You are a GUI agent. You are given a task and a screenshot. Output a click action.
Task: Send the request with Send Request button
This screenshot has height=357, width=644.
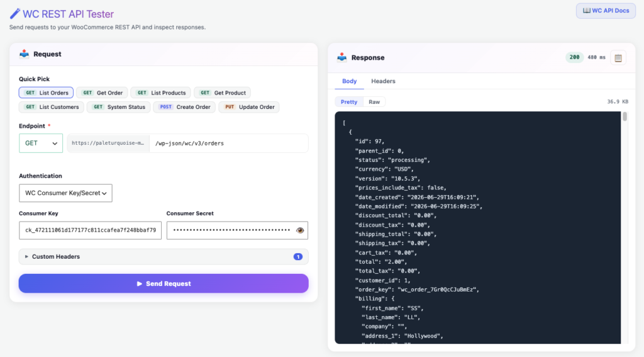pos(164,283)
